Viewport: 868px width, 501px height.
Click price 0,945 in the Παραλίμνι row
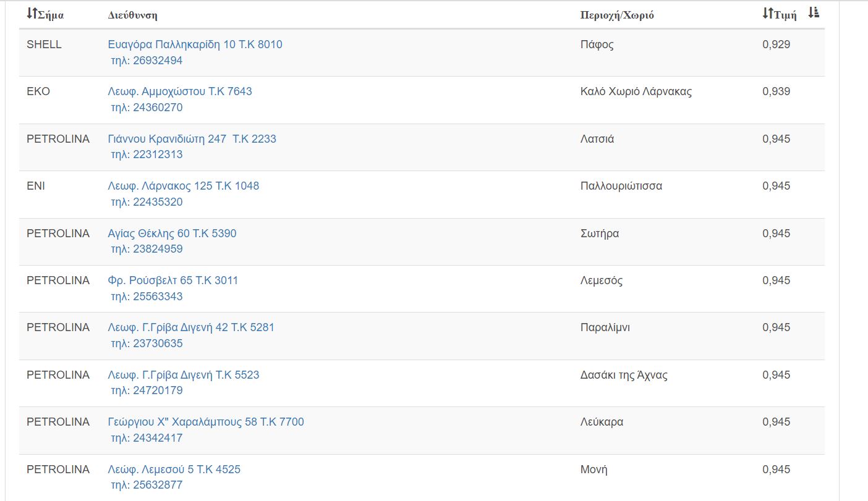pyautogui.click(x=777, y=327)
